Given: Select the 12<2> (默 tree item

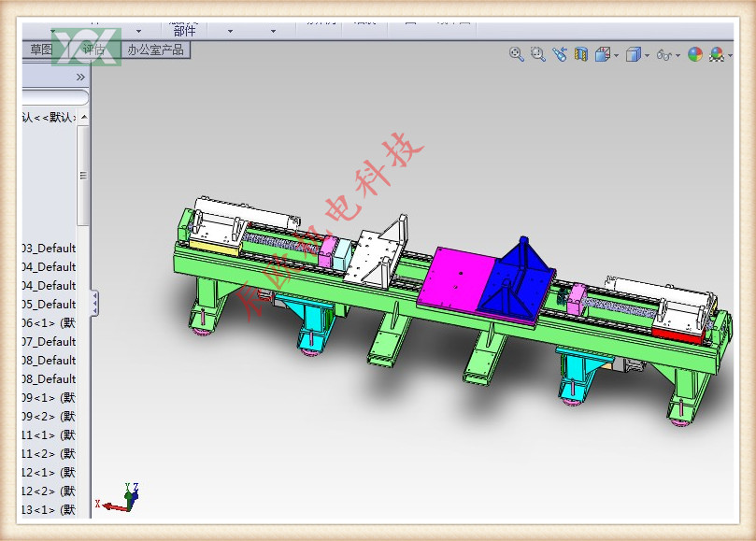Looking at the screenshot, I should click(x=50, y=491).
